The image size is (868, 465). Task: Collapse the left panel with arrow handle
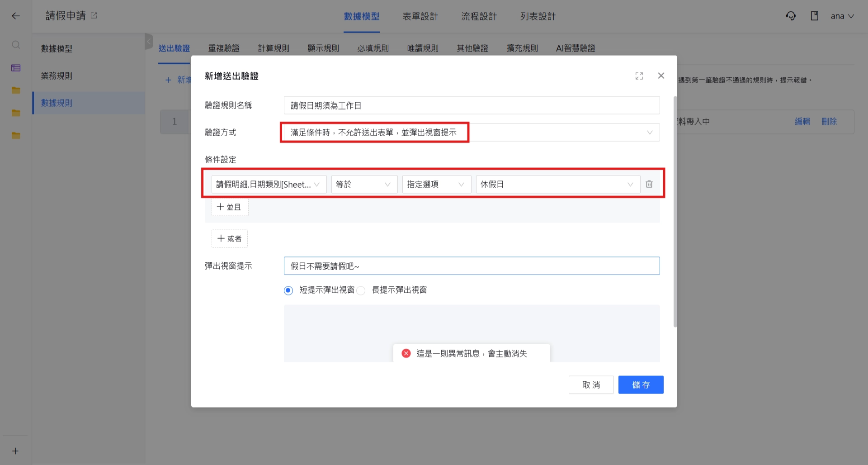[x=149, y=41]
